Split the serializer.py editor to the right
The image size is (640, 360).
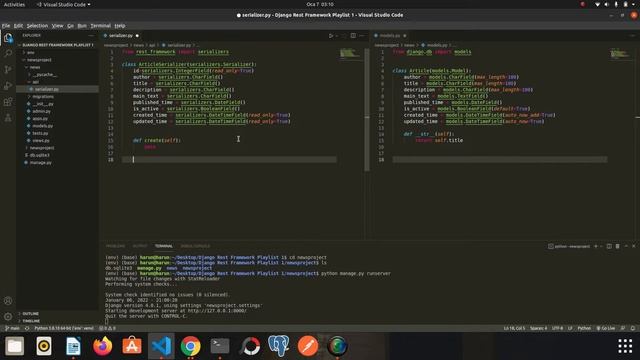pos(353,36)
